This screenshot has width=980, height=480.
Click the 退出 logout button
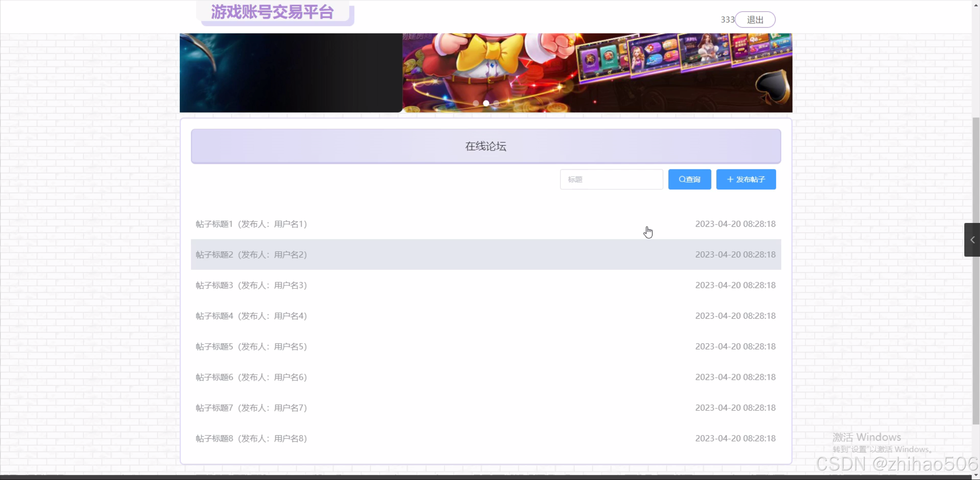click(x=755, y=20)
